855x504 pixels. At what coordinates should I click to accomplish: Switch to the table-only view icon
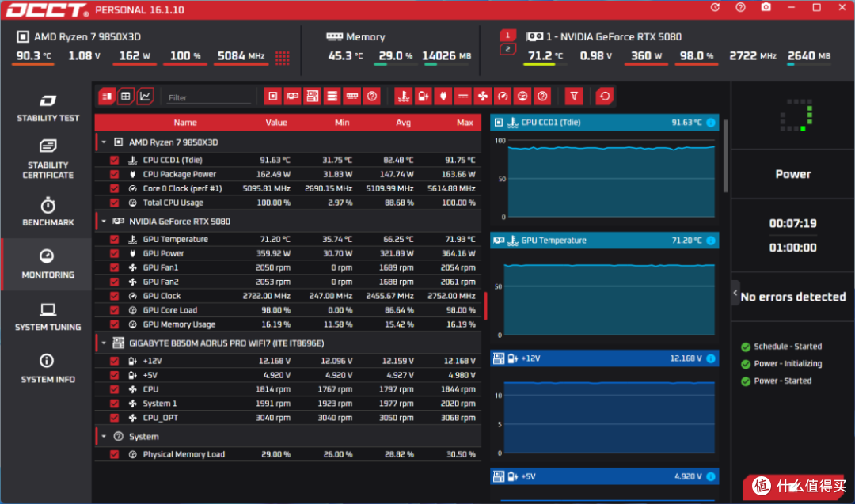pyautogui.click(x=126, y=97)
